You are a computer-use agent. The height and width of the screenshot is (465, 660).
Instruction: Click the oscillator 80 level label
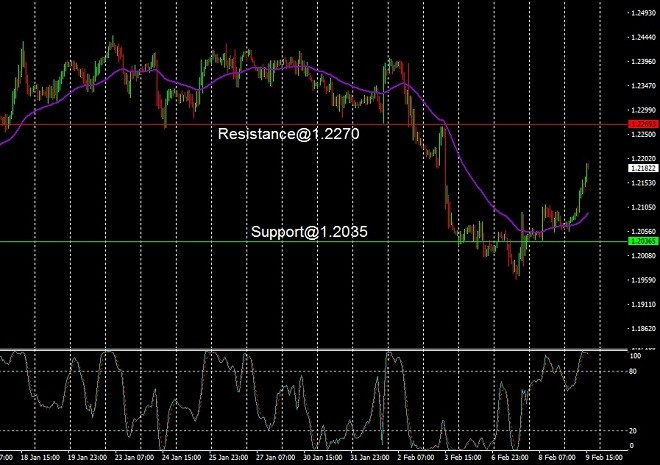coord(633,372)
